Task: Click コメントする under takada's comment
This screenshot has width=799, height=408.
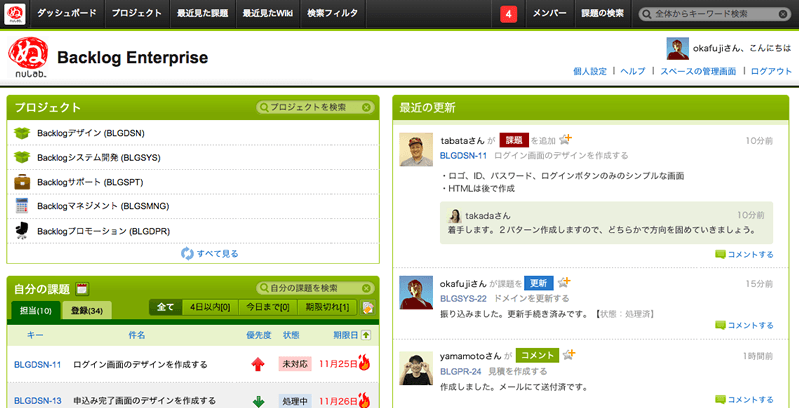Action: [744, 255]
